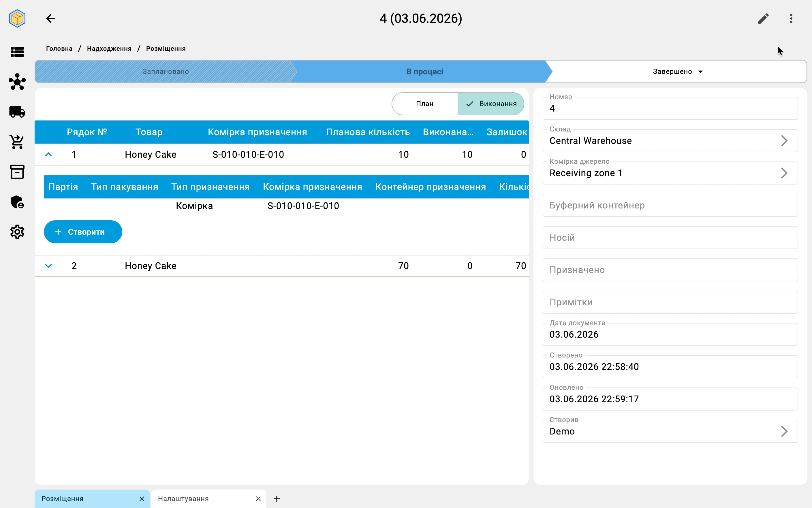The height and width of the screenshot is (508, 812).
Task: Click the Створити button
Action: point(83,232)
